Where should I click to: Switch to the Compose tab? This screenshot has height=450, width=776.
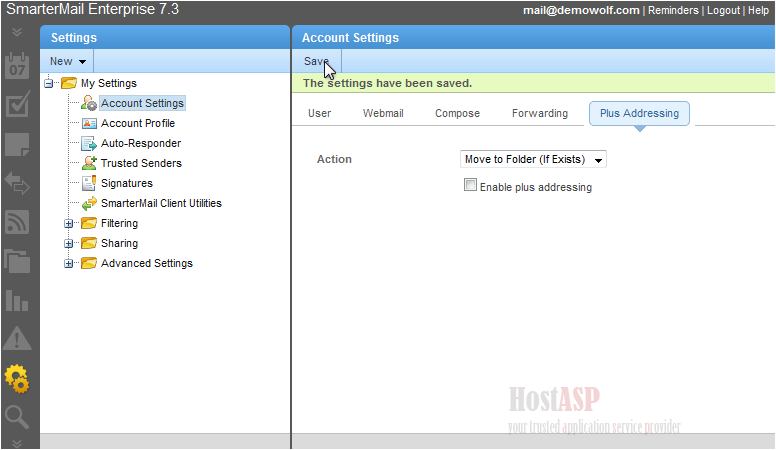457,113
